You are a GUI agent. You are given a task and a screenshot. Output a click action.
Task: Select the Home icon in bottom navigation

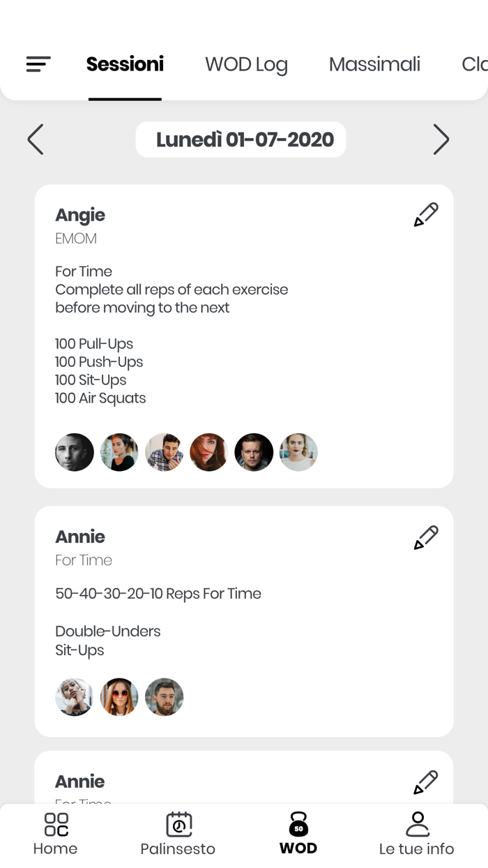(x=55, y=823)
